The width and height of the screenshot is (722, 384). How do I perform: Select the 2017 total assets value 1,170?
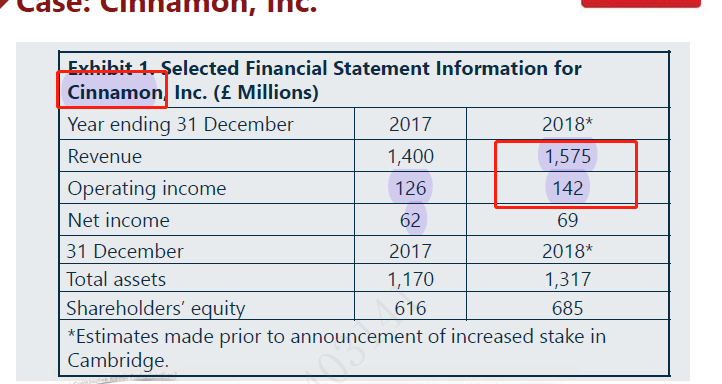pos(410,279)
